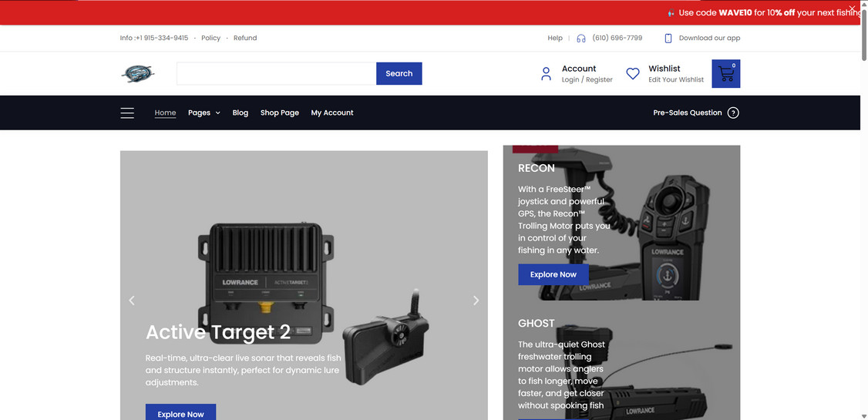Click the RECON heading
868x420 pixels.
tap(537, 168)
